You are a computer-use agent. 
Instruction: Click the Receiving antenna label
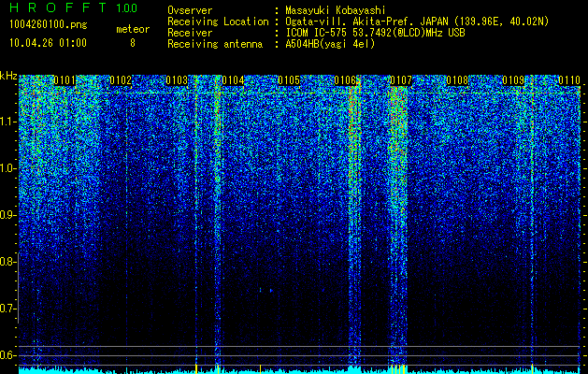[x=215, y=44]
